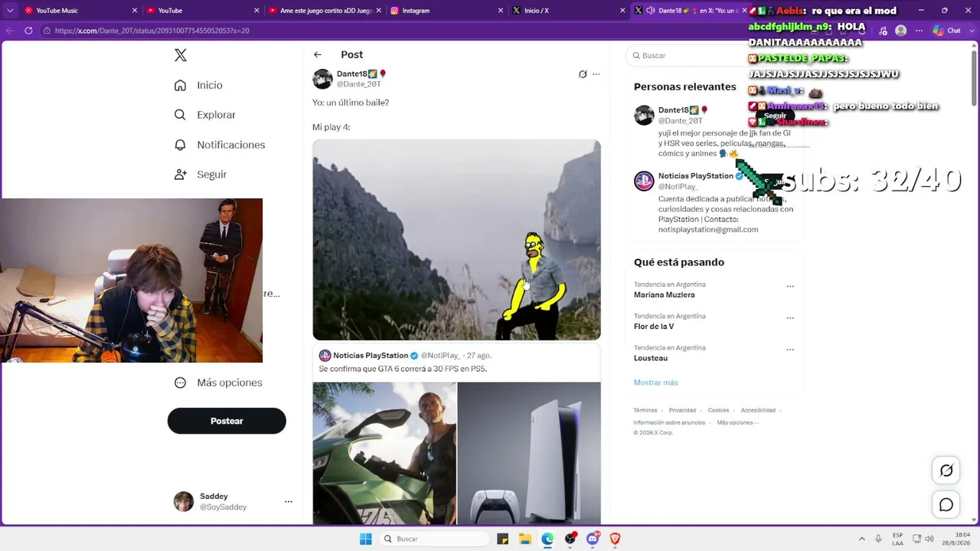Click the Privacidad footer link
Screen dimensions: 980x551
(x=682, y=410)
